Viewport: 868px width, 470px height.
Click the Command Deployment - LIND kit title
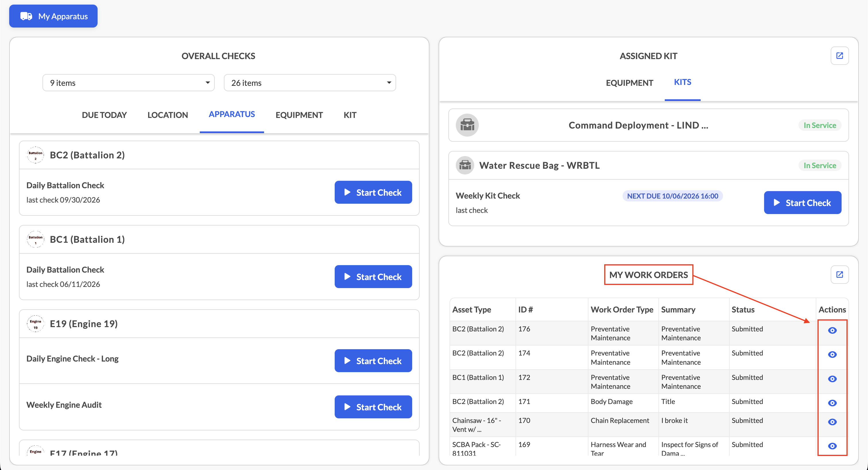[x=638, y=125]
